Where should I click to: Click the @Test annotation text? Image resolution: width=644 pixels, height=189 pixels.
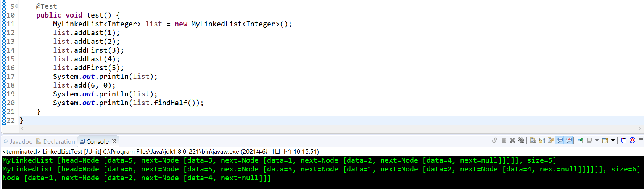pyautogui.click(x=47, y=6)
